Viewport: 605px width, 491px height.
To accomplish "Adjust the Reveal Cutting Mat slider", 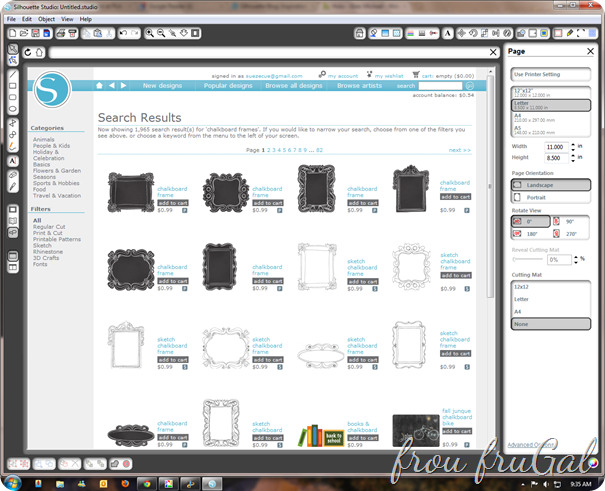I will (528, 260).
